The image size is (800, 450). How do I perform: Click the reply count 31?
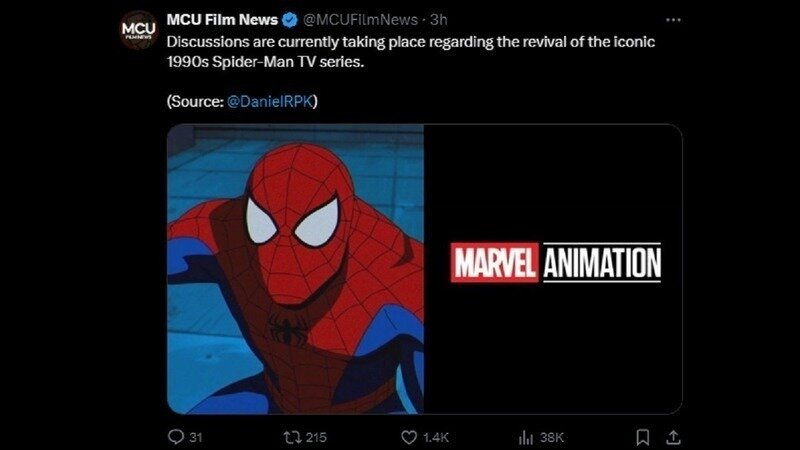pyautogui.click(x=196, y=437)
